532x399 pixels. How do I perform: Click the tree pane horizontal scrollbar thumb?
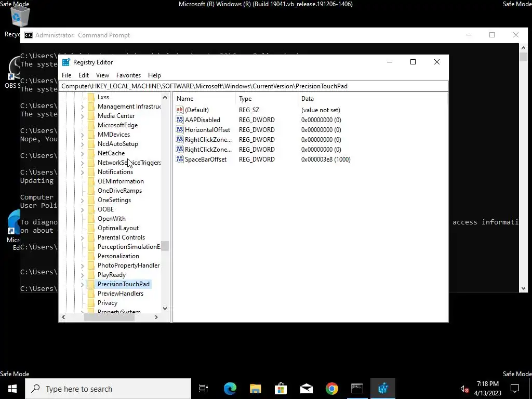pos(109,317)
